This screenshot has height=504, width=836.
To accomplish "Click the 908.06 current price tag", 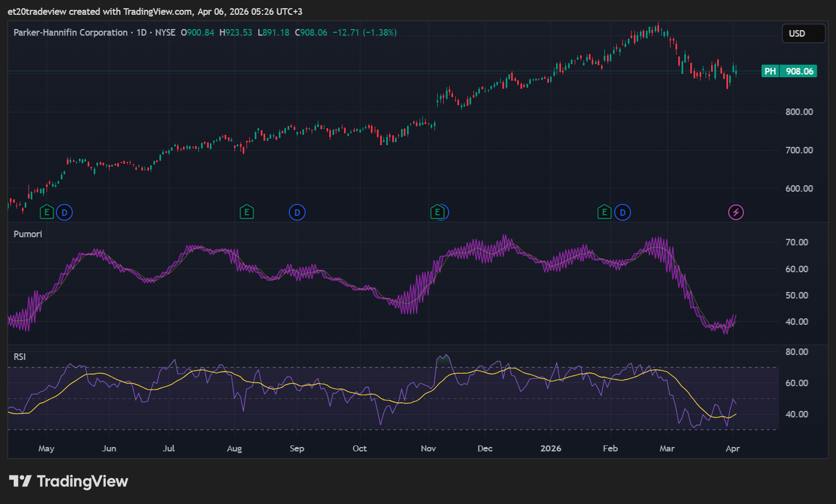I will coord(799,71).
